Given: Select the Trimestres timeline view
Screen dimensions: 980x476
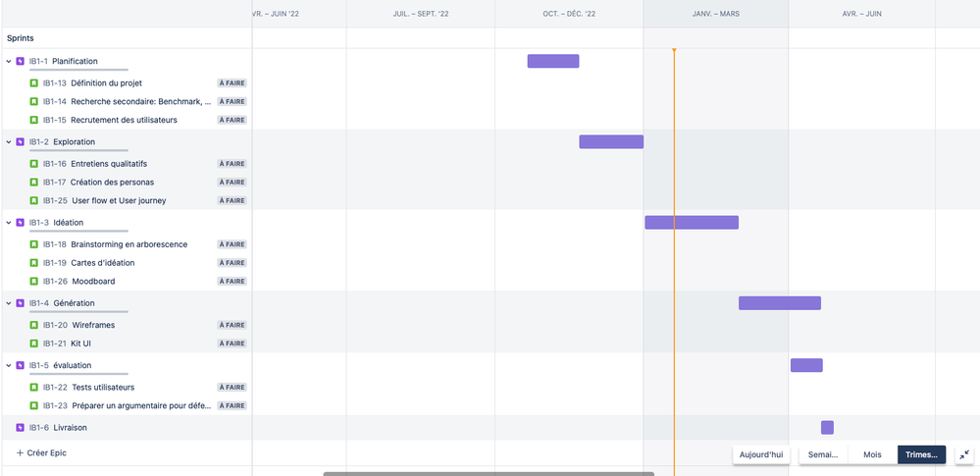Looking at the screenshot, I should click(922, 454).
